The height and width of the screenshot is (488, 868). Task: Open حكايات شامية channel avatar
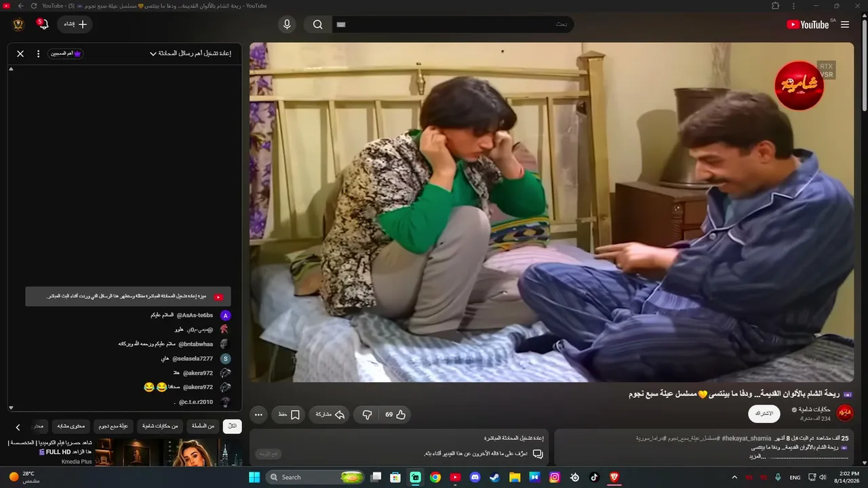pyautogui.click(x=845, y=413)
